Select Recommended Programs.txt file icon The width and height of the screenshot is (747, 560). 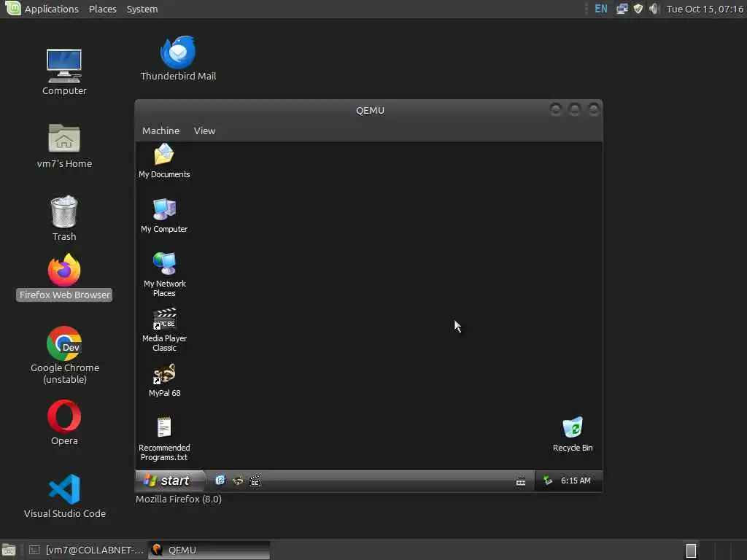pyautogui.click(x=164, y=438)
